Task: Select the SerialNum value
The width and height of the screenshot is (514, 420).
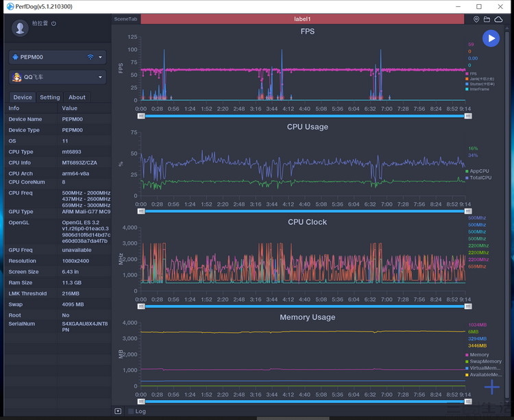Action: pyautogui.click(x=85, y=327)
